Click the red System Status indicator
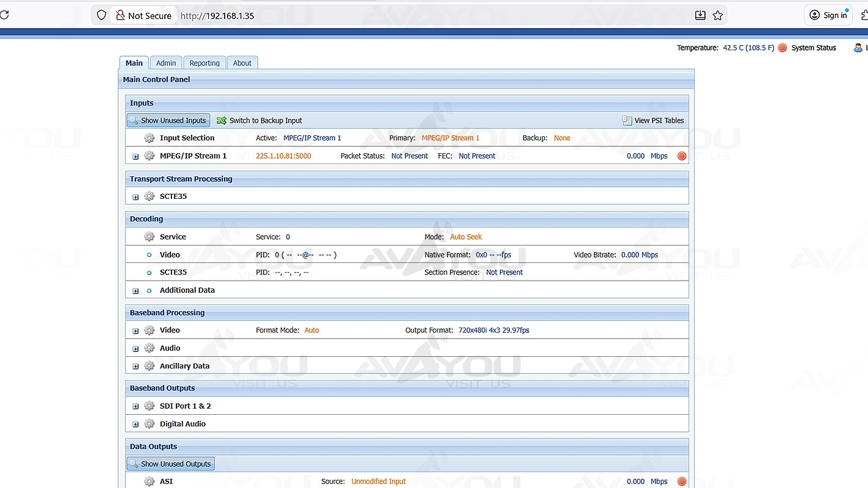The width and height of the screenshot is (868, 488). click(783, 48)
